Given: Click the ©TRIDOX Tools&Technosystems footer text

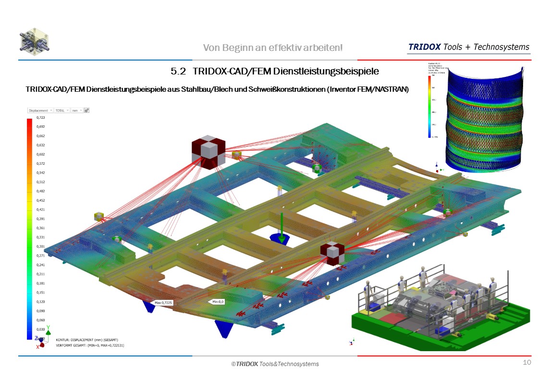Looking at the screenshot, I should point(275,364).
